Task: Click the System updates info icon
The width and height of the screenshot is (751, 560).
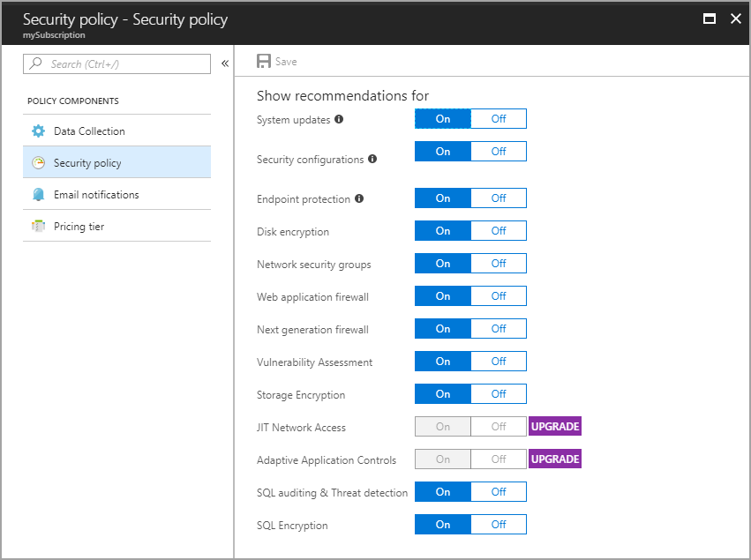Action: pos(339,119)
